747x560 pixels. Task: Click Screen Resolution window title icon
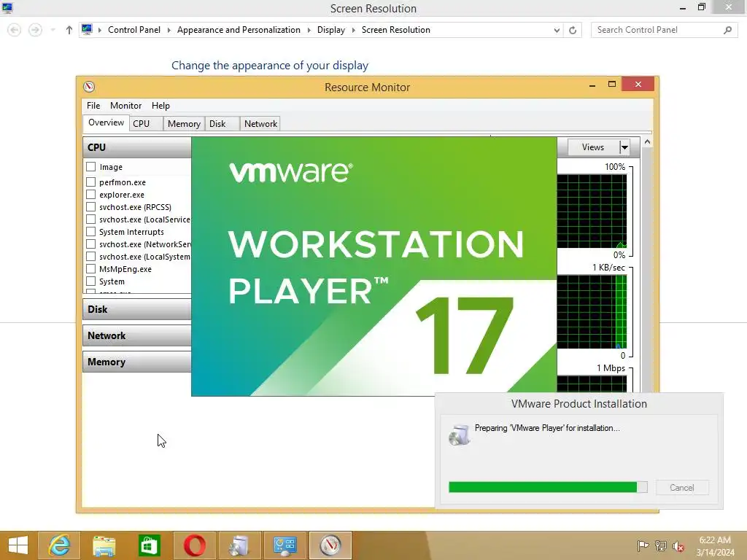tap(7, 7)
